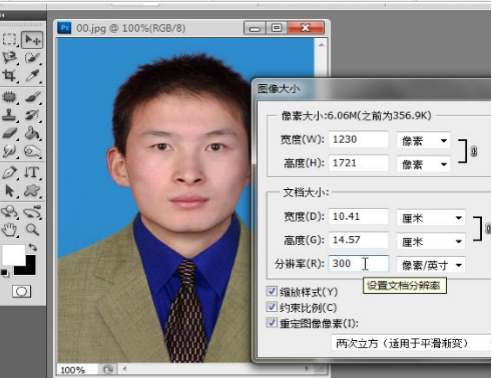Select the Quick Selection tool
This screenshot has height=378, width=492.
pyautogui.click(x=32, y=57)
